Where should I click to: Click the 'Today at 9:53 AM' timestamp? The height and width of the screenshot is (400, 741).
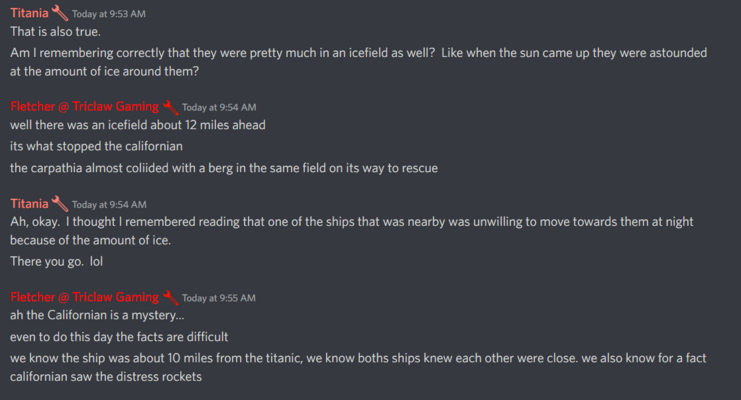[109, 14]
